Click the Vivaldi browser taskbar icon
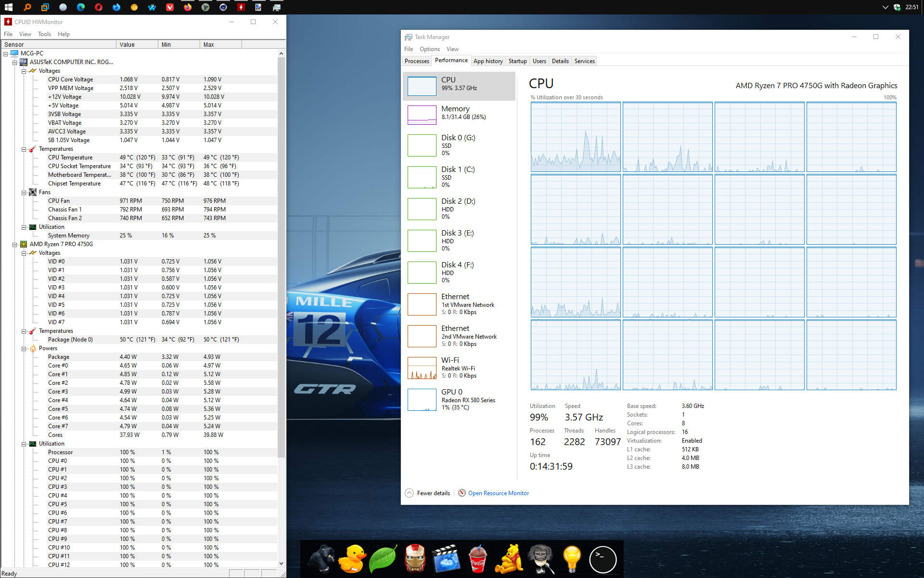 coord(170,7)
